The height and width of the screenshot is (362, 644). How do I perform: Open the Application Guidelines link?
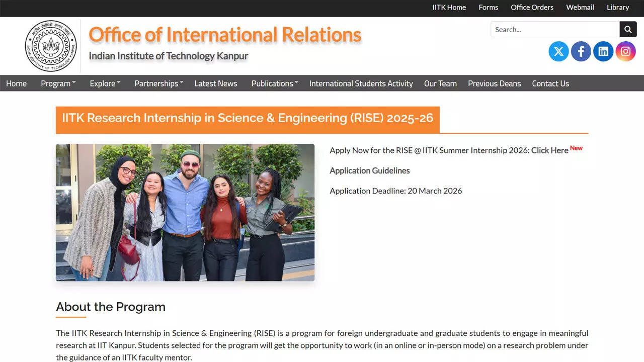370,170
